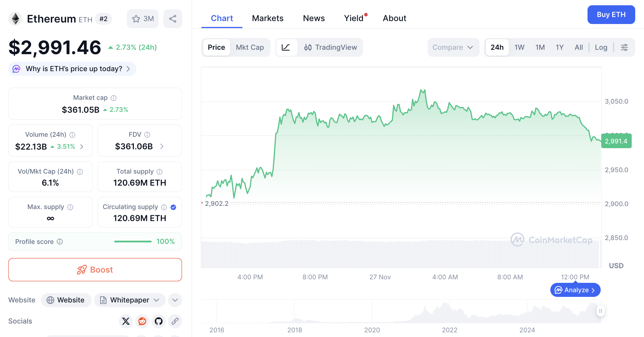This screenshot has height=337, width=644.
Task: Pause the mini chart animation
Action: click(600, 311)
